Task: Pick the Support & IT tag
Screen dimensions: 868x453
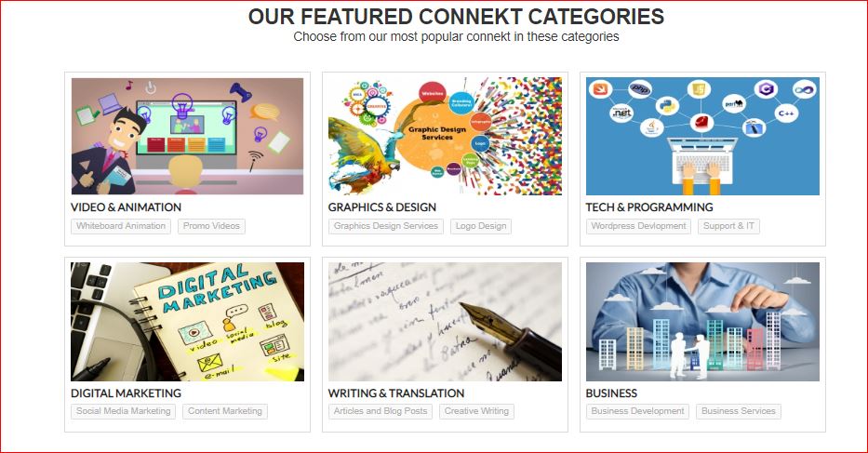Action: [728, 226]
